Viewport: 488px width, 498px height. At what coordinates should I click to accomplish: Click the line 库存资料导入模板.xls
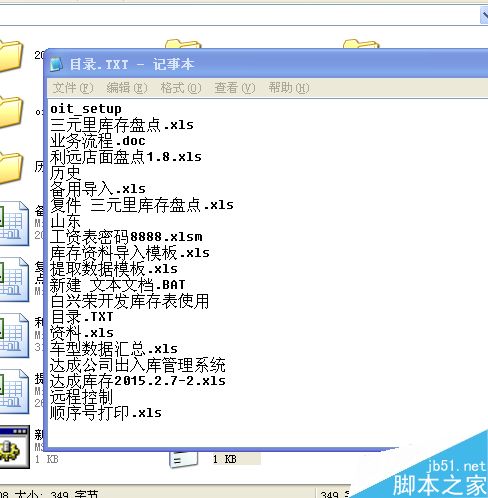coord(130,253)
